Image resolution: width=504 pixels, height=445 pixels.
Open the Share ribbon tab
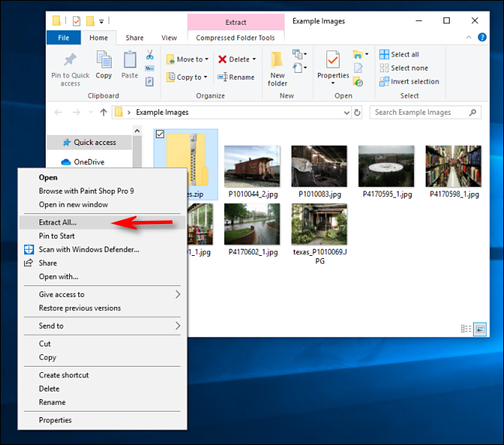pyautogui.click(x=135, y=38)
